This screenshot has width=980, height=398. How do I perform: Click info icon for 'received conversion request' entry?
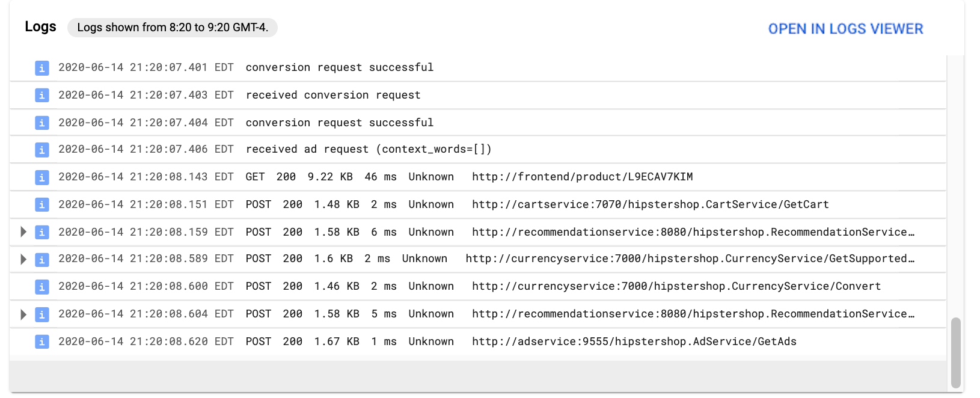[41, 96]
